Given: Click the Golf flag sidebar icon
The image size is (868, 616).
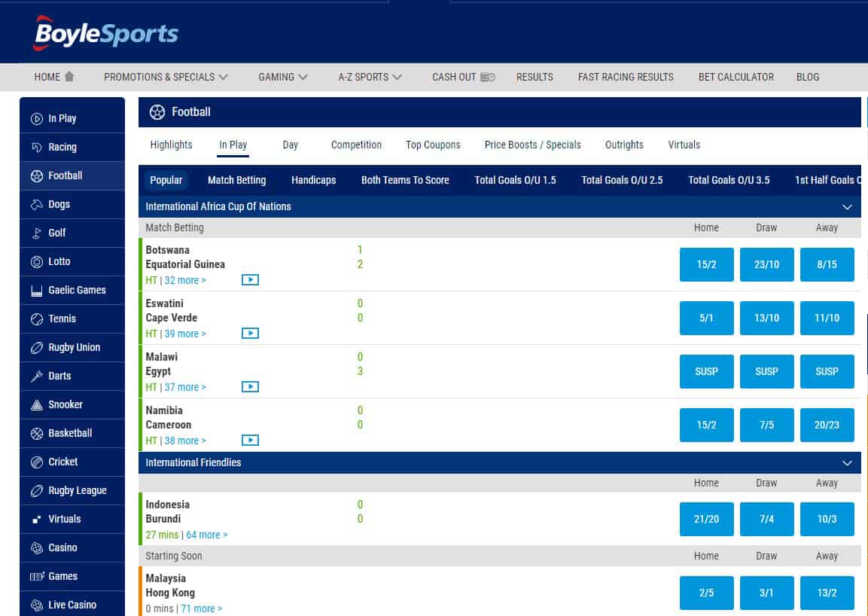Looking at the screenshot, I should 37,233.
